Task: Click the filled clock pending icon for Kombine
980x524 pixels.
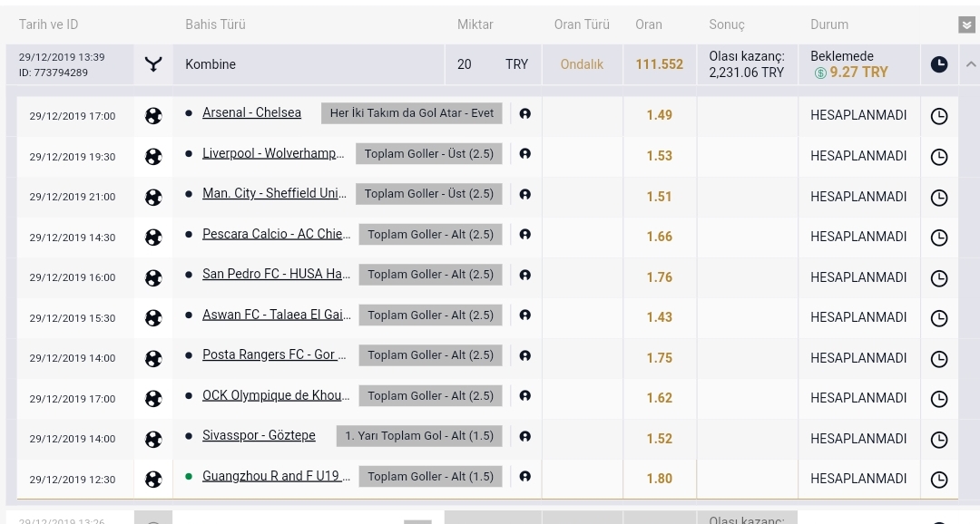Action: (x=939, y=63)
